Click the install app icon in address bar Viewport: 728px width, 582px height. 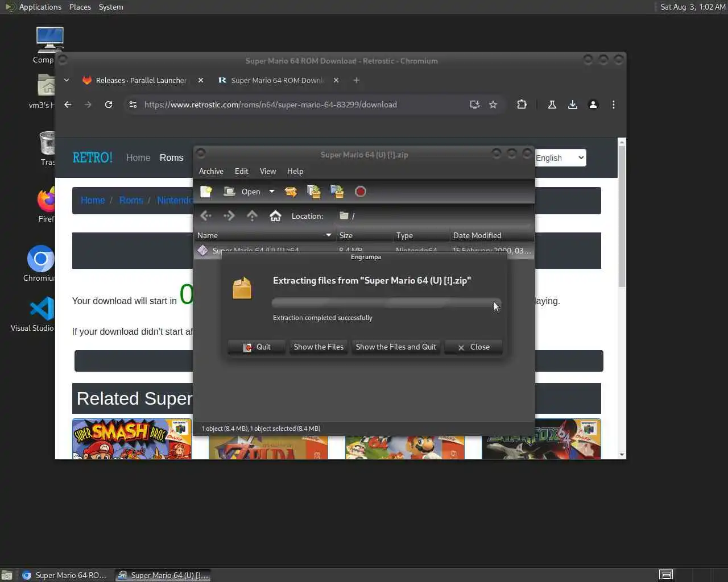(474, 105)
